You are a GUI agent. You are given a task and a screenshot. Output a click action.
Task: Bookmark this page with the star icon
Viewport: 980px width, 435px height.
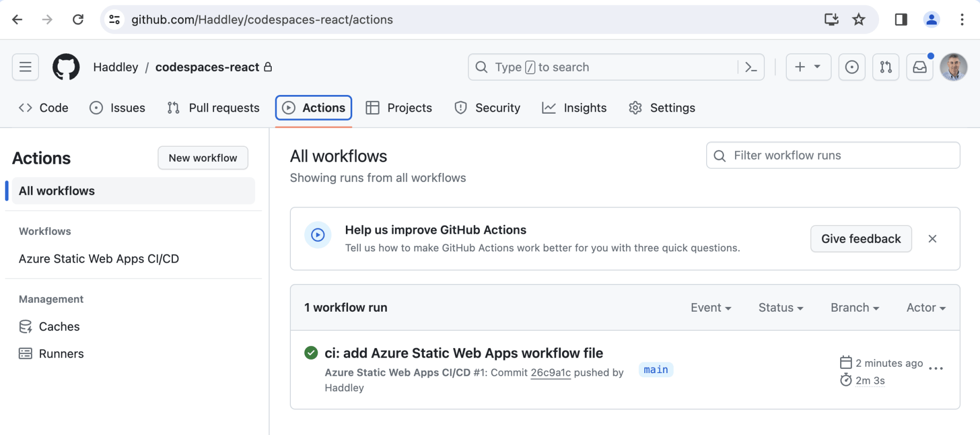pos(858,20)
